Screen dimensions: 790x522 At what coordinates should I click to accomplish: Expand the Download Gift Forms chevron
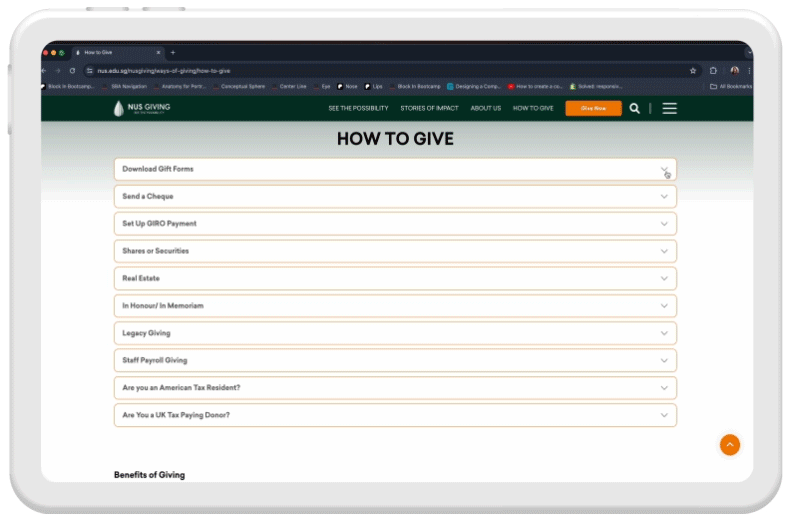pyautogui.click(x=664, y=169)
